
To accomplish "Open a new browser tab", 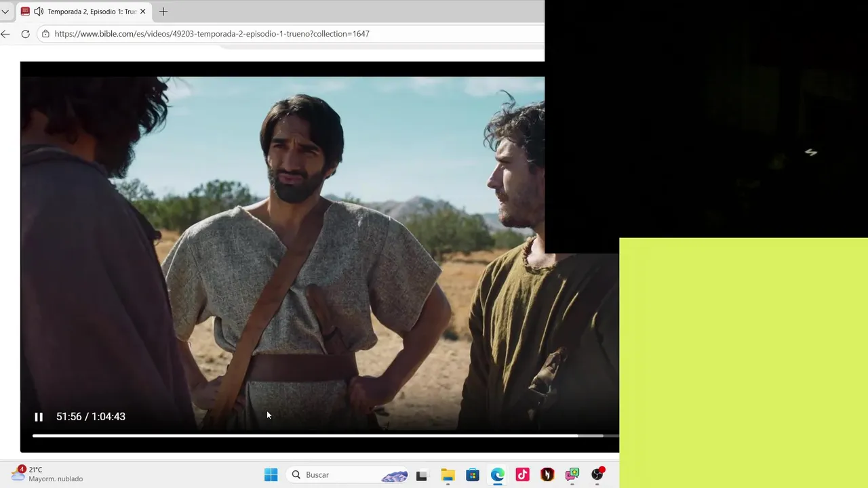I will tap(163, 12).
